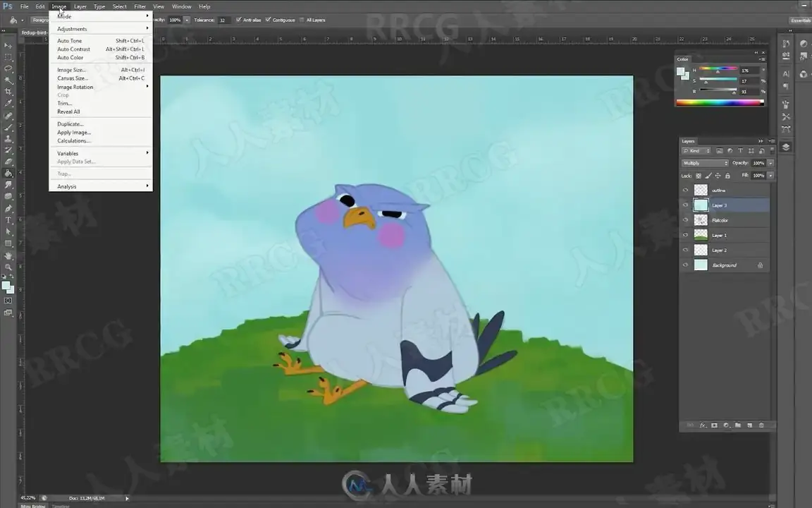Select the Eraser tool

pos(8,162)
